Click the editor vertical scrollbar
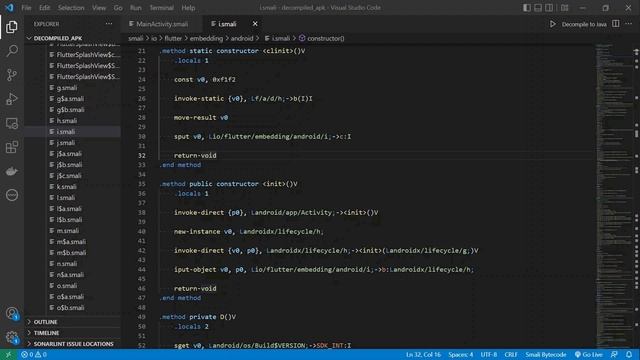The image size is (640, 360). (x=636, y=196)
